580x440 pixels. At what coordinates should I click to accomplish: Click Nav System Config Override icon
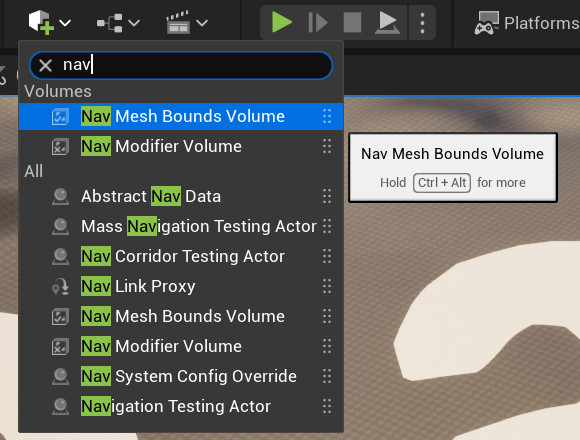point(60,376)
